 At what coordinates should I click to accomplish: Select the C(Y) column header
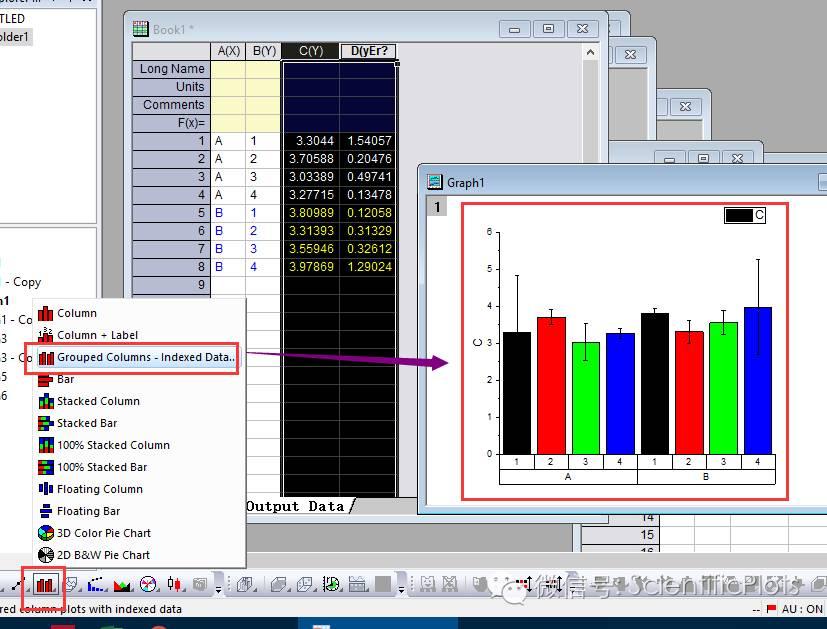[310, 51]
